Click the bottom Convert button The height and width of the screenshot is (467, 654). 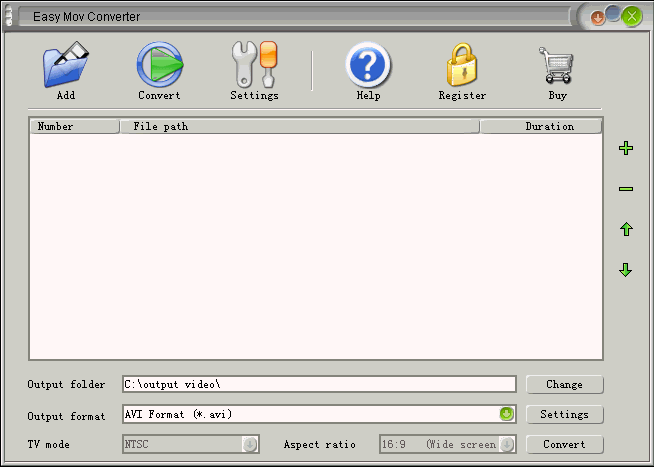coord(564,444)
